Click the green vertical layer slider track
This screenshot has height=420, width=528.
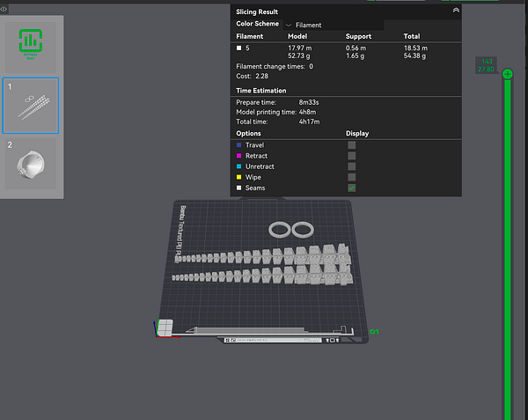(x=508, y=249)
